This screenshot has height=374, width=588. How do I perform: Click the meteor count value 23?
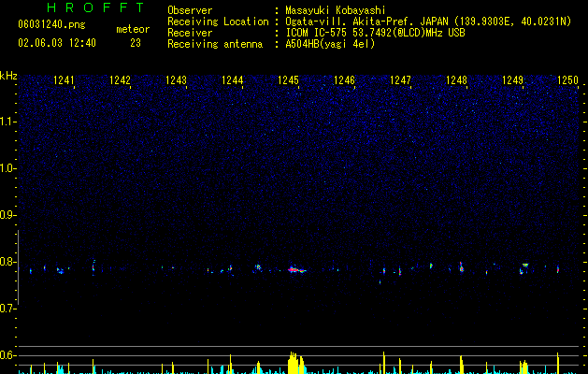coord(136,43)
